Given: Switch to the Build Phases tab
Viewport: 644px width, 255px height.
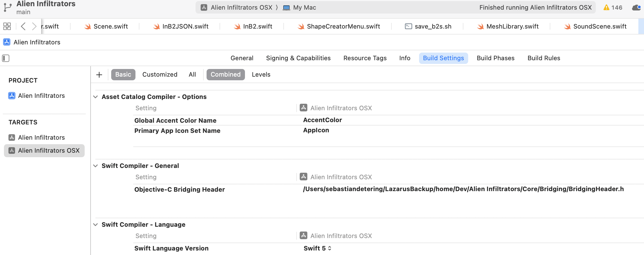Looking at the screenshot, I should click(x=495, y=58).
